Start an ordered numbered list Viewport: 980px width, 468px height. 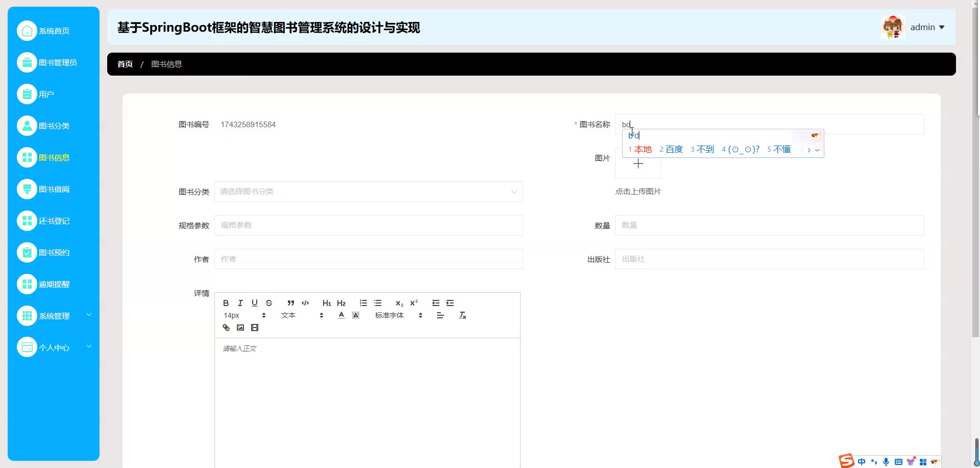coord(363,303)
